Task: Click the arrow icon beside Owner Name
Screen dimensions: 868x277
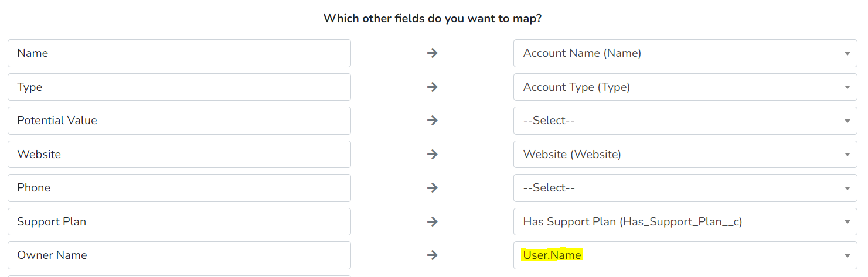Action: pos(433,255)
